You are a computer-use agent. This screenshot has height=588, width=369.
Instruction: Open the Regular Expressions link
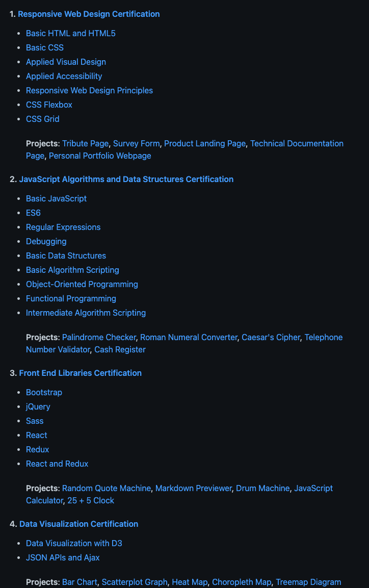pyautogui.click(x=63, y=227)
